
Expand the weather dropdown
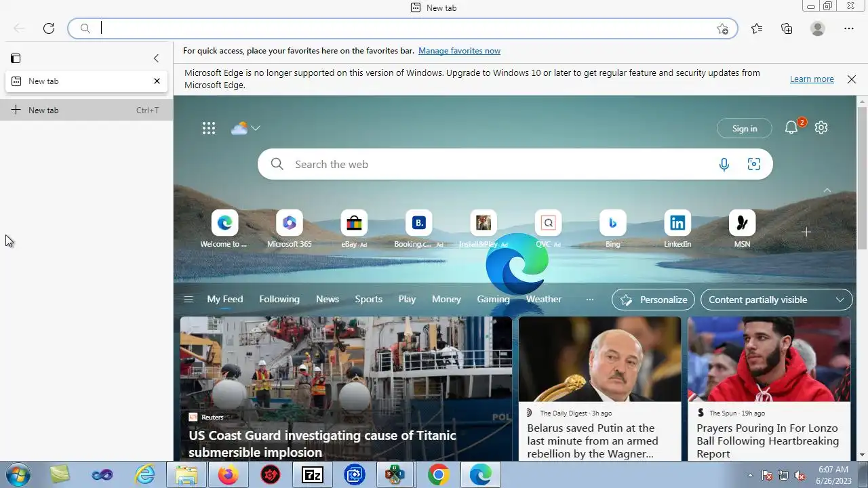[255, 128]
